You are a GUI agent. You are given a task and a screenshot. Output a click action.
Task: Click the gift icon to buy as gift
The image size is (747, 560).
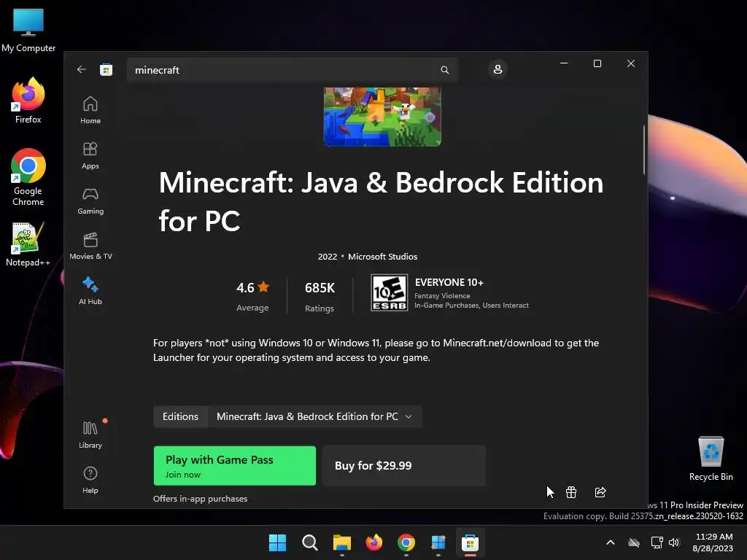pyautogui.click(x=571, y=492)
